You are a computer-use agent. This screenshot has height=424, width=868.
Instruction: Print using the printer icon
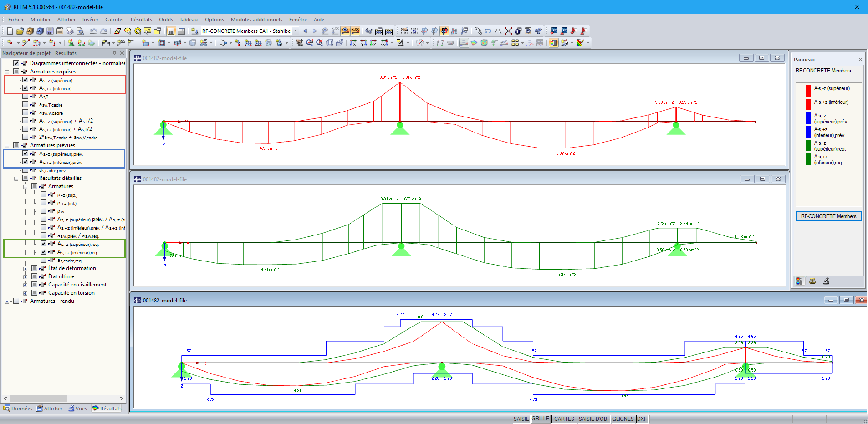point(70,31)
